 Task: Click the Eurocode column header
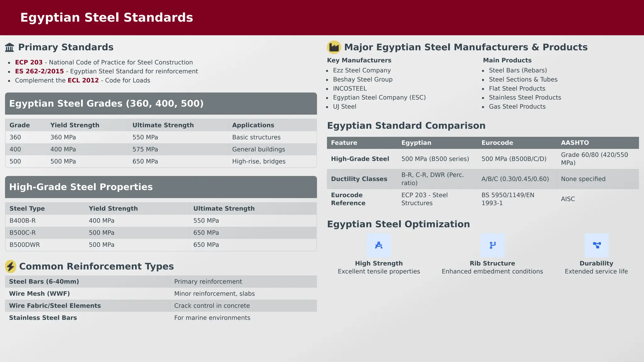[x=497, y=143]
